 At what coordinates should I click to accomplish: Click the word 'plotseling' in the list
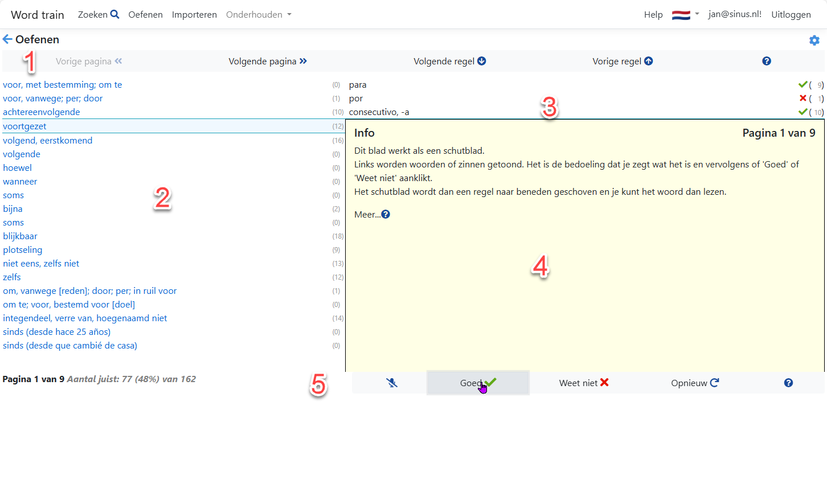click(23, 250)
